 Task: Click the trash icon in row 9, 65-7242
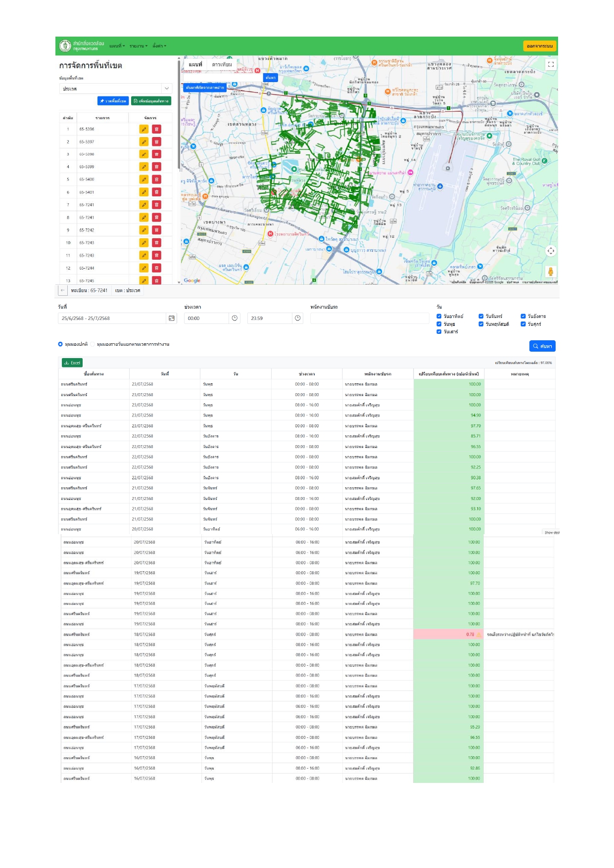click(156, 230)
